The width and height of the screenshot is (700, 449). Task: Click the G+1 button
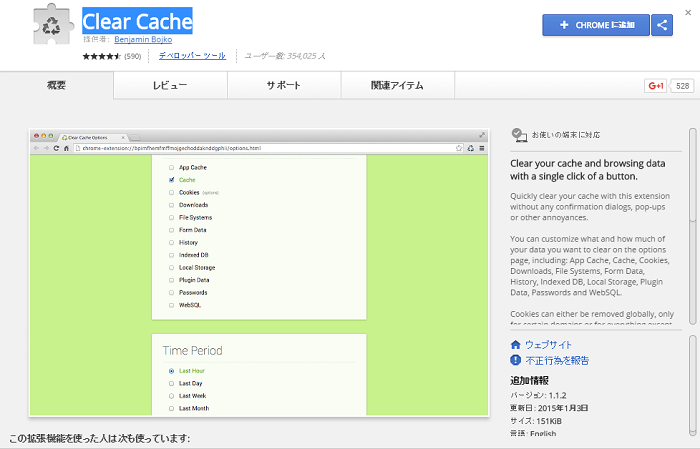(655, 86)
